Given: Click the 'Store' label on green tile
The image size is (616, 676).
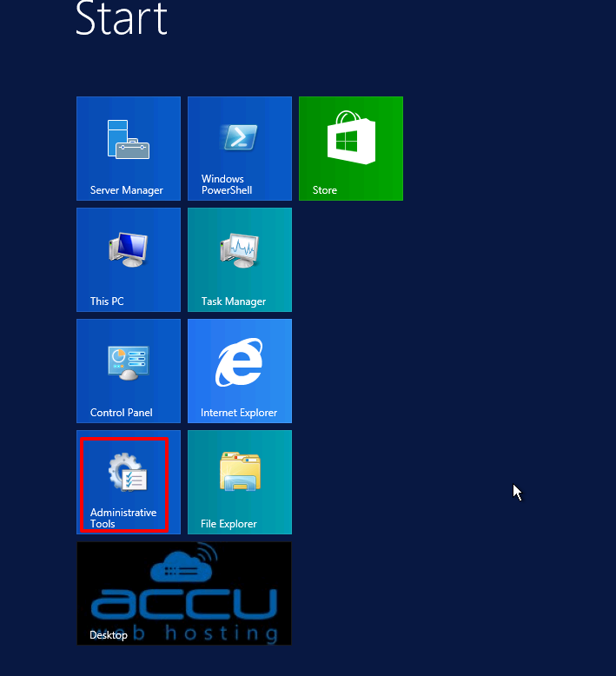Looking at the screenshot, I should click(325, 190).
